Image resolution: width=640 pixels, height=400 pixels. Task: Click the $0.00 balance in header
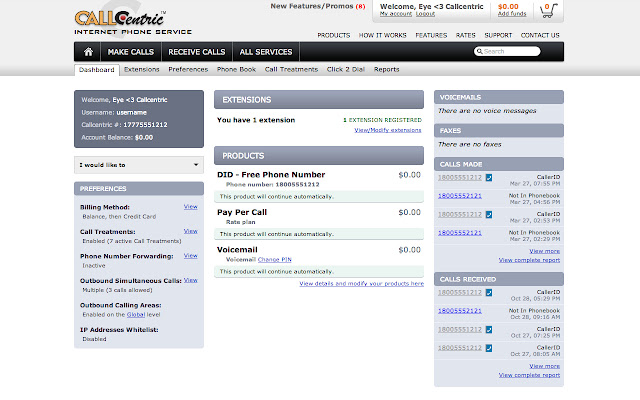(508, 7)
